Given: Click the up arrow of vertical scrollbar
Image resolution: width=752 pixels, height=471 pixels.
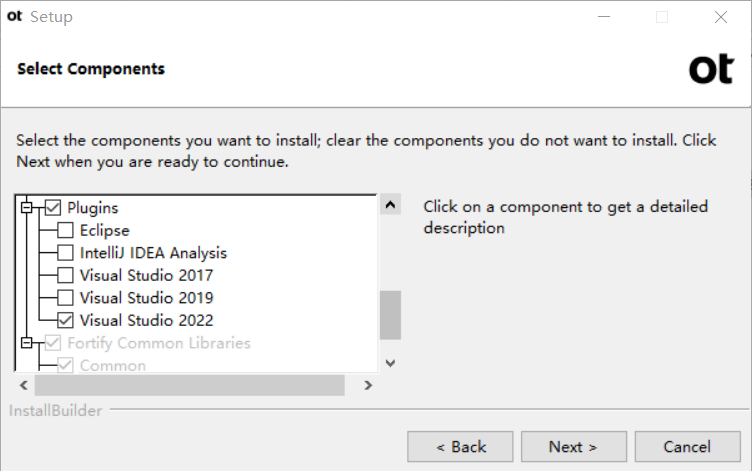Looking at the screenshot, I should point(390,205).
